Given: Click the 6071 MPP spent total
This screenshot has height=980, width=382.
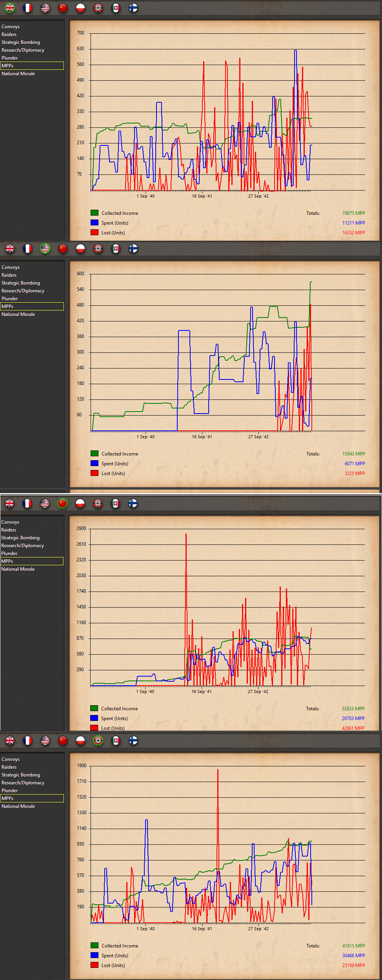Looking at the screenshot, I should coord(355,464).
